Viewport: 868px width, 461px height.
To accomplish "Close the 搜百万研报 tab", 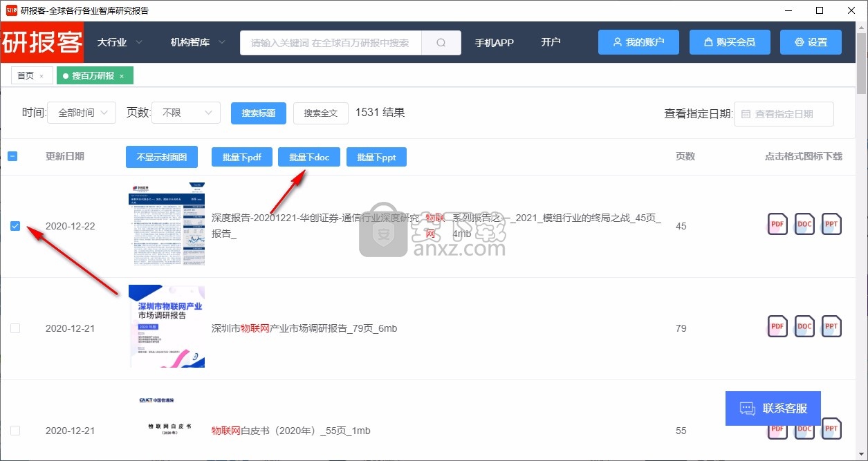I will point(122,76).
